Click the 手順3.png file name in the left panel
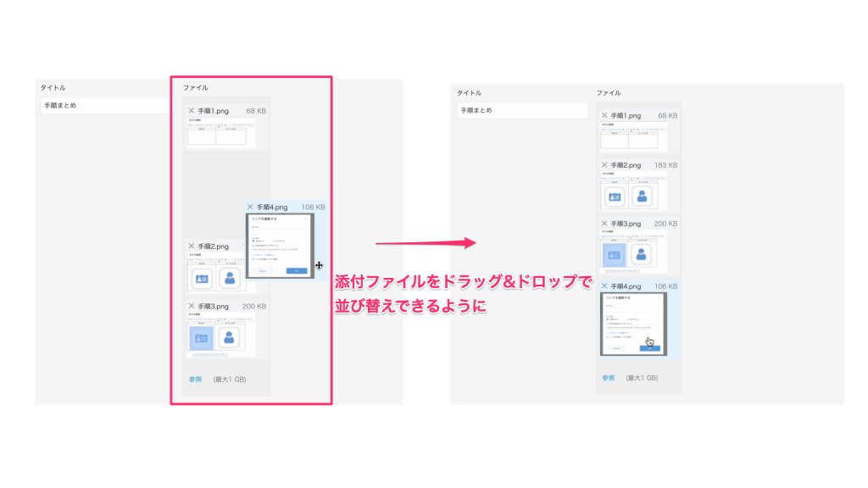The height and width of the screenshot is (488, 868). tap(213, 306)
